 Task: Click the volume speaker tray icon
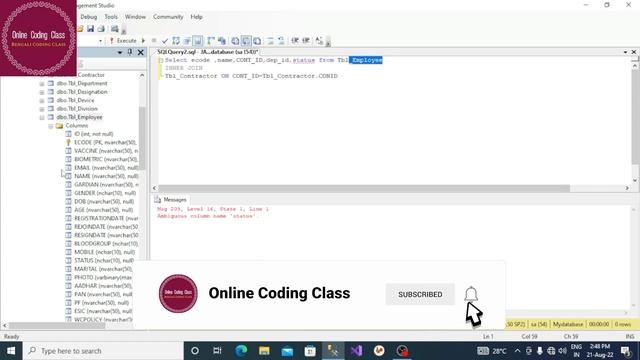pos(562,351)
